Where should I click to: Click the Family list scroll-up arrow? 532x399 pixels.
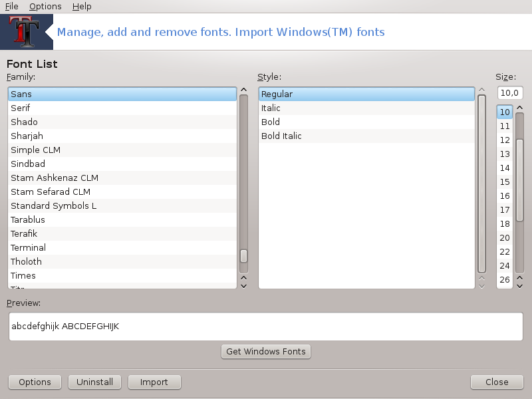(x=243, y=90)
